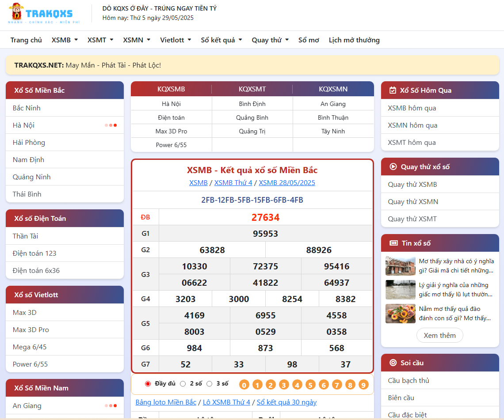Open the house-building dream article thumbnail

(400, 266)
